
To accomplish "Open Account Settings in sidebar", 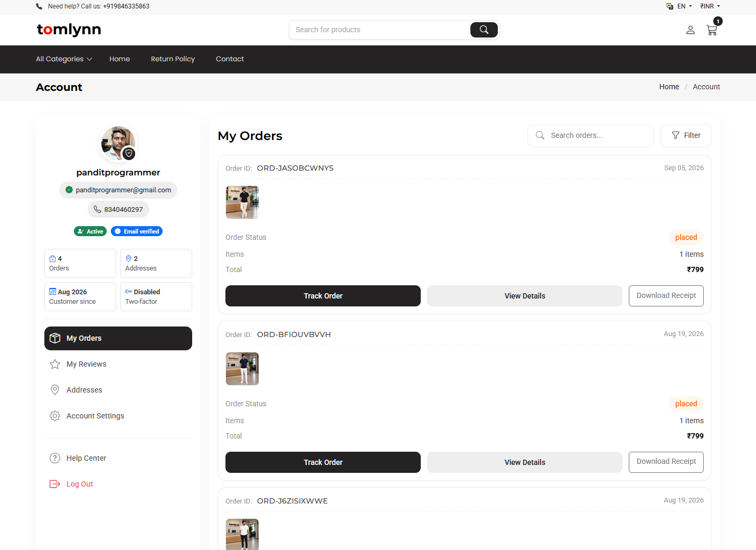I will point(118,416).
